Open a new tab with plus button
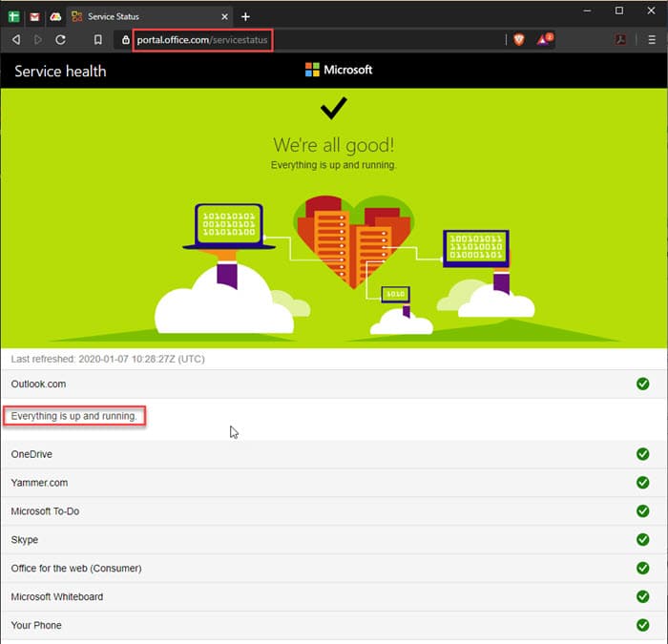Viewport: 668px width, 644px height. [245, 16]
